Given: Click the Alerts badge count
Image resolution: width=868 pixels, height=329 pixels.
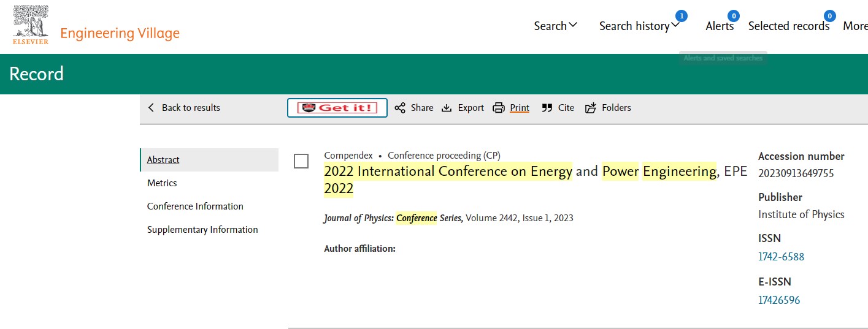Looking at the screenshot, I should tap(732, 15).
